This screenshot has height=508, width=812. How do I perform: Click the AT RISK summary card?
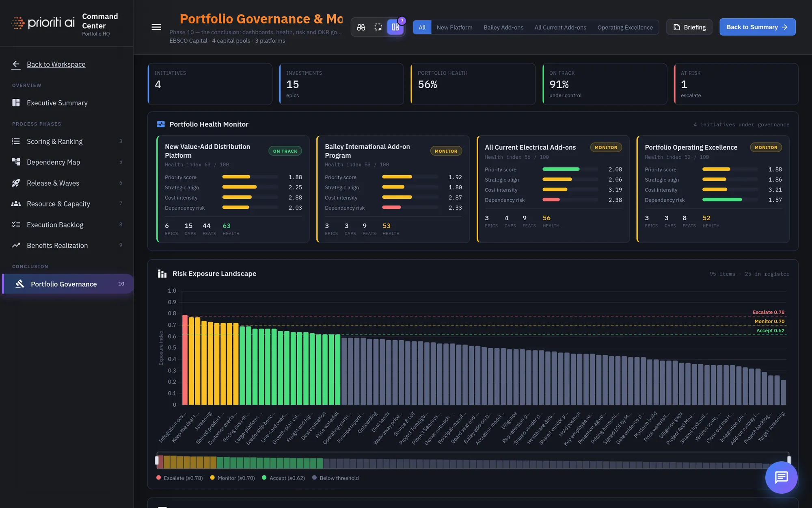pyautogui.click(x=736, y=84)
